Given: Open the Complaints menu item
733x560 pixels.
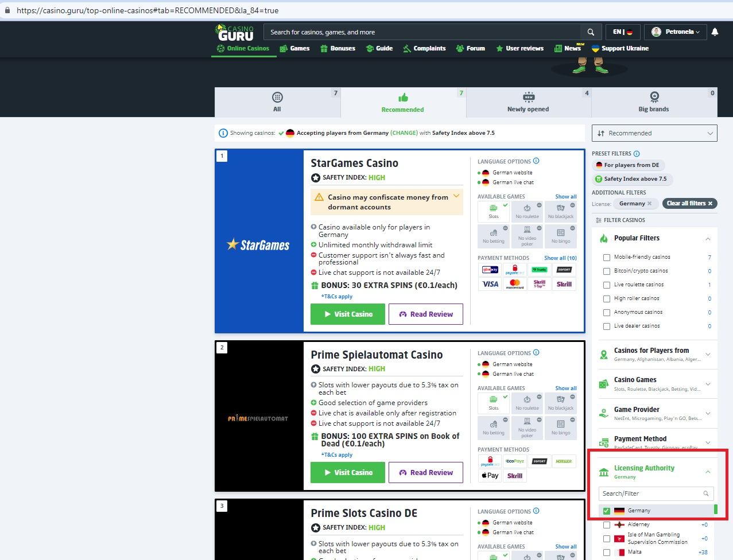Looking at the screenshot, I should coord(424,48).
